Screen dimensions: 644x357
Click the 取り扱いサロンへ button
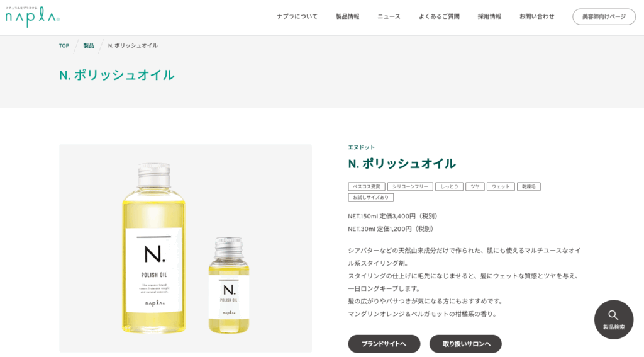pos(465,344)
